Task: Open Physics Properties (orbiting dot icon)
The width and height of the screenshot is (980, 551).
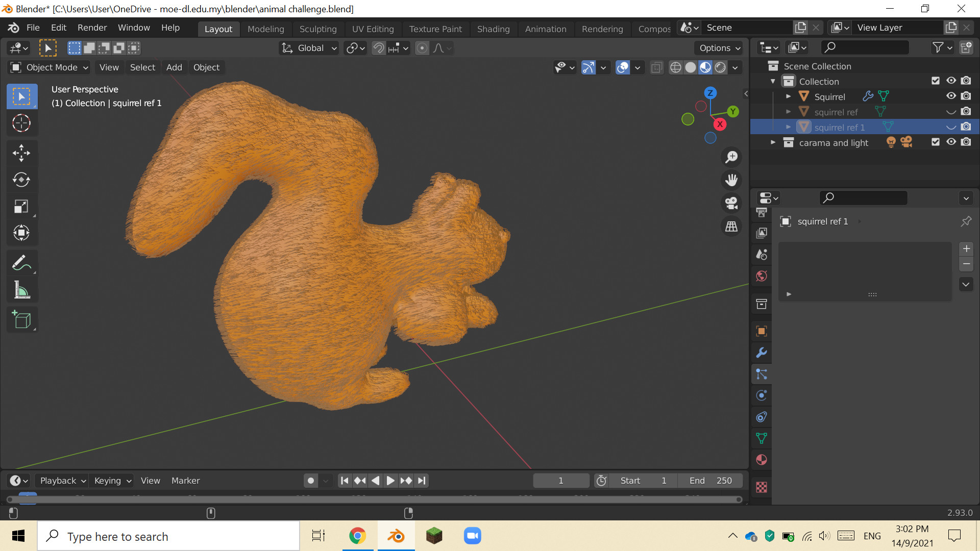Action: [761, 395]
